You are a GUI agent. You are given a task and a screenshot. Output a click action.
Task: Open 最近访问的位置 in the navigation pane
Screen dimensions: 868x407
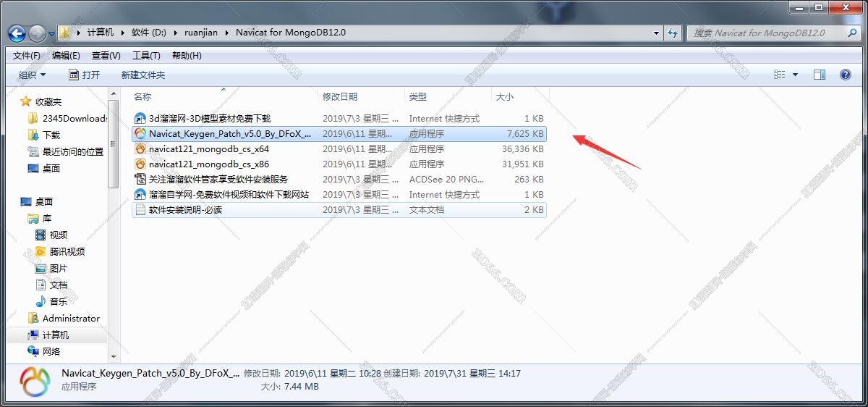(x=73, y=151)
